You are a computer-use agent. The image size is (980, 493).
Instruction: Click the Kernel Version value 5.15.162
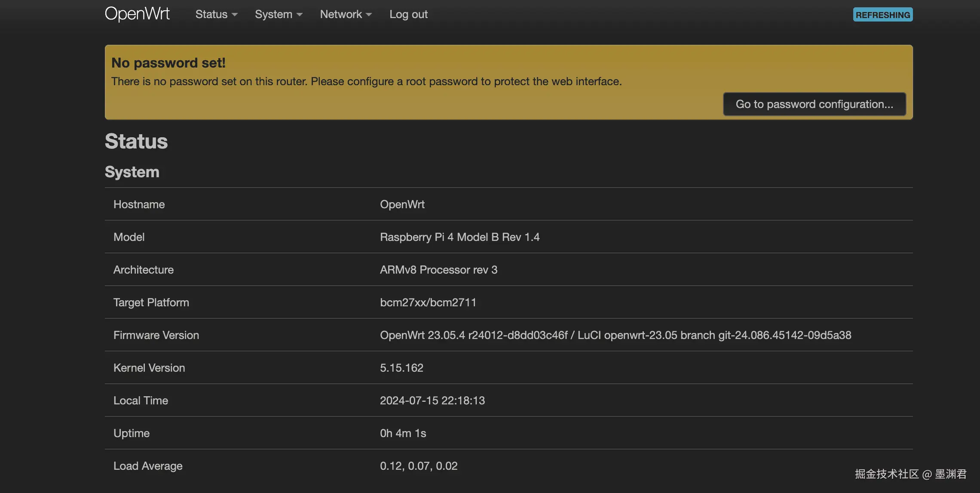pos(401,368)
